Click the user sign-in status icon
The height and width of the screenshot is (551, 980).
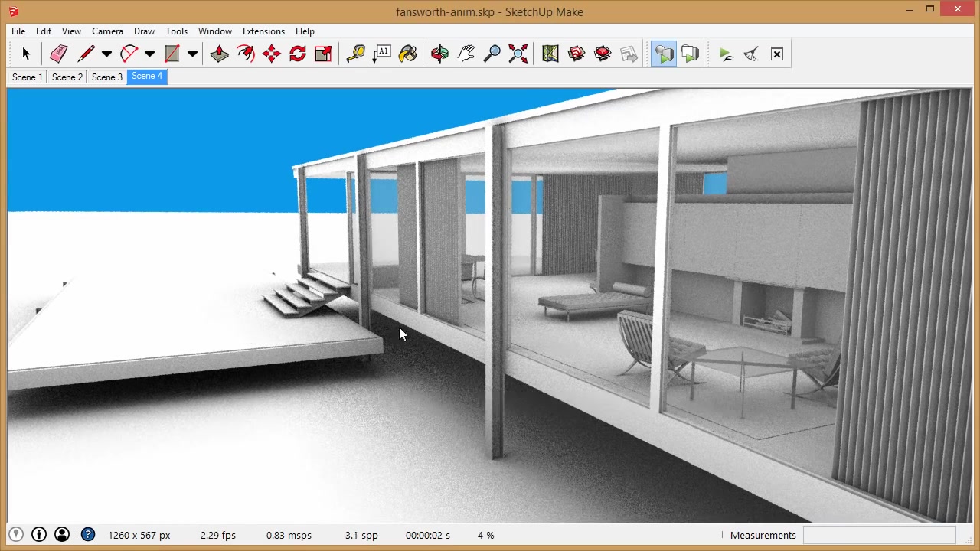click(x=62, y=535)
